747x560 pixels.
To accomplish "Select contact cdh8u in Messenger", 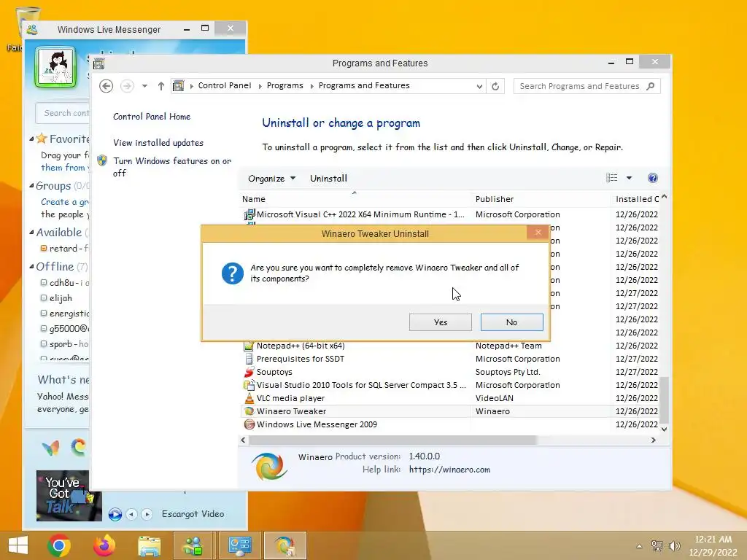I will 64,283.
